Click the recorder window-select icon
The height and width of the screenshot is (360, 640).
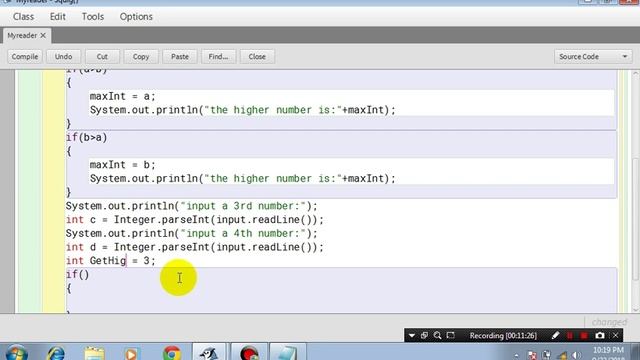[424, 336]
